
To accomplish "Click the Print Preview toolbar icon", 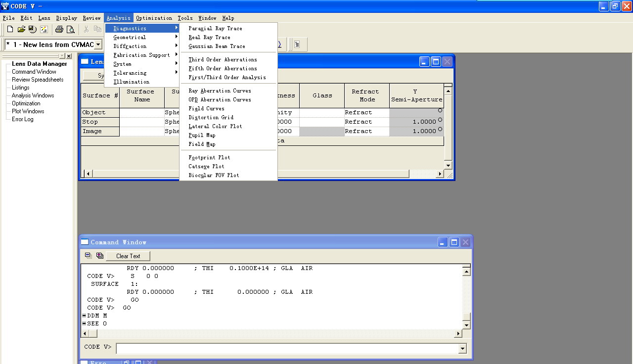I will (71, 30).
